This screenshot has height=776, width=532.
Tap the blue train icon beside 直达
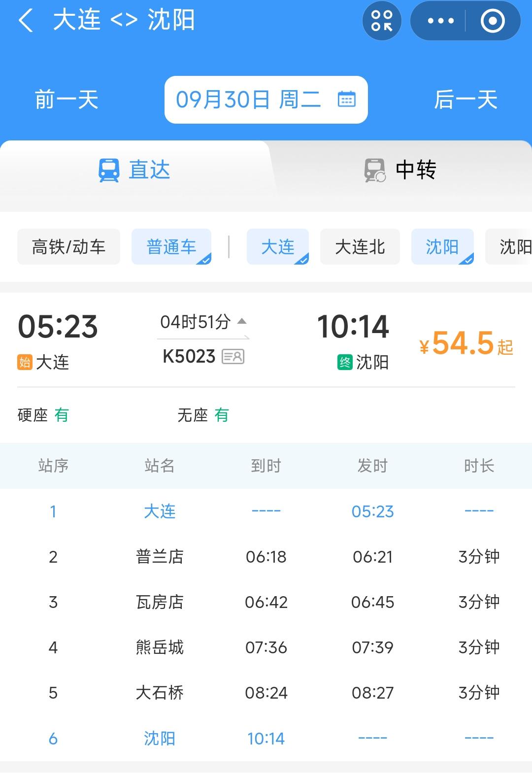[x=109, y=170]
